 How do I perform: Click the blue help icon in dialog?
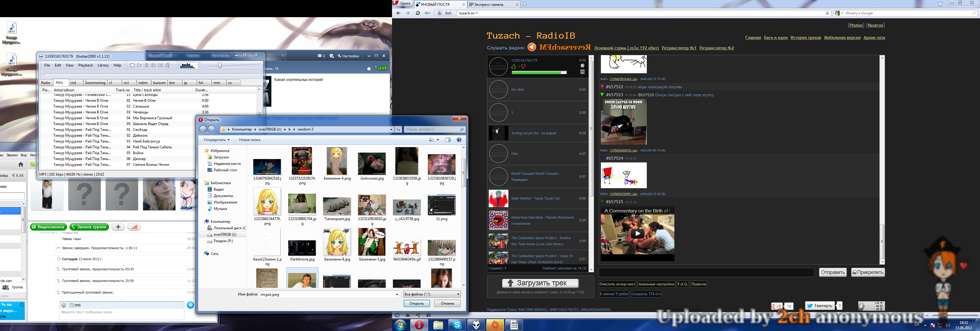[459, 140]
